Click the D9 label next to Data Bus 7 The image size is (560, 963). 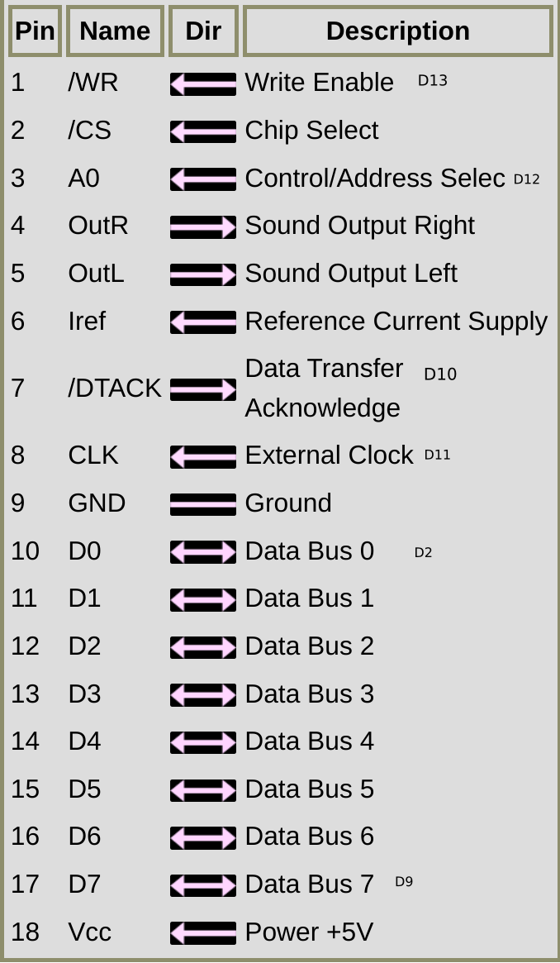[404, 882]
